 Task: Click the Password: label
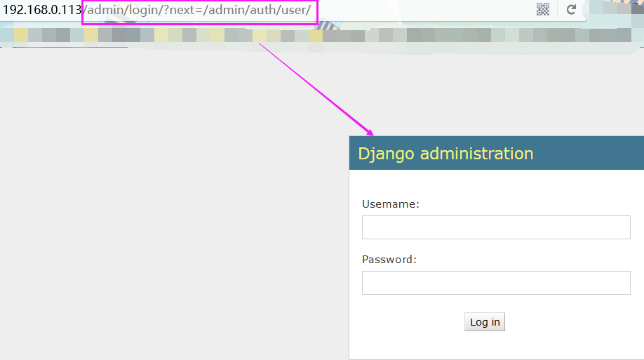(389, 260)
